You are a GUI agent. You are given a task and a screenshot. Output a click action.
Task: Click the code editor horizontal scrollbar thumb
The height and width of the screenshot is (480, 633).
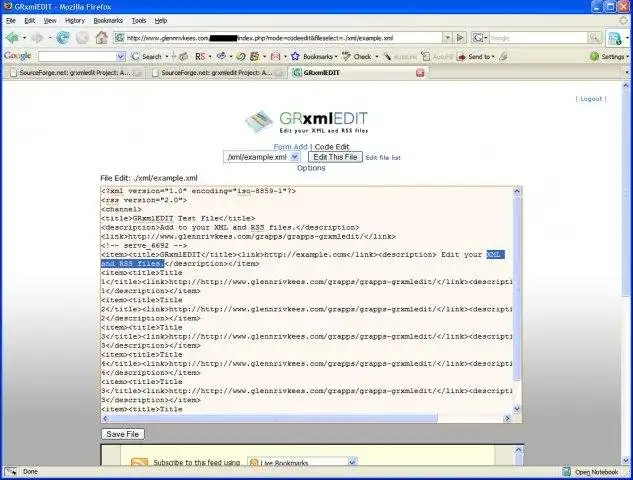(273, 419)
